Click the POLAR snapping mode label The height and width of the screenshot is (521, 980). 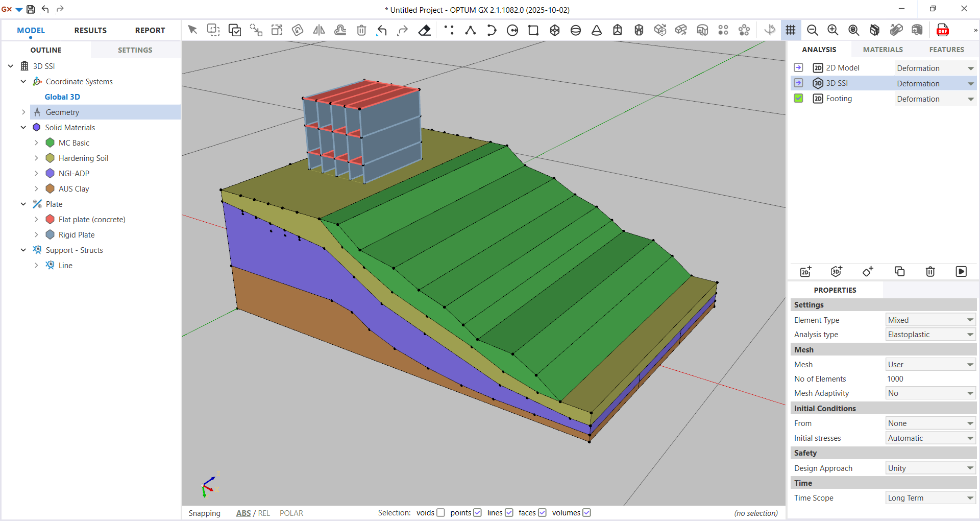tap(291, 513)
